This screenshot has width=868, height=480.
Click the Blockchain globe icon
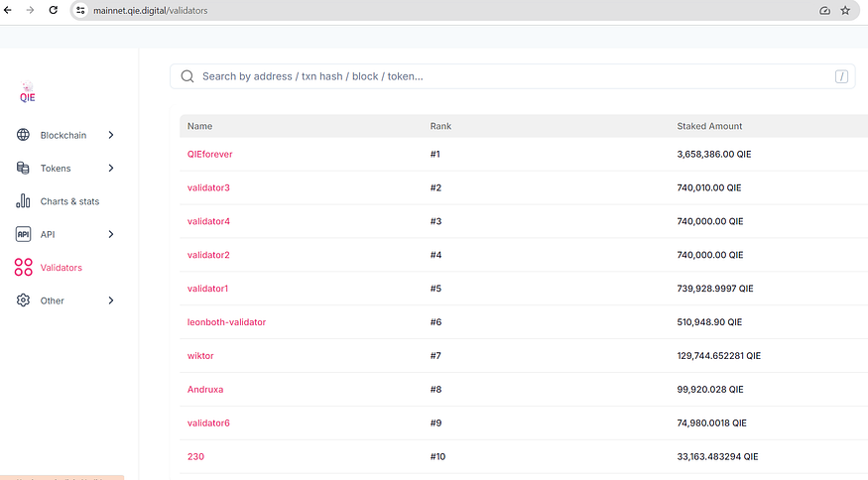tap(23, 135)
